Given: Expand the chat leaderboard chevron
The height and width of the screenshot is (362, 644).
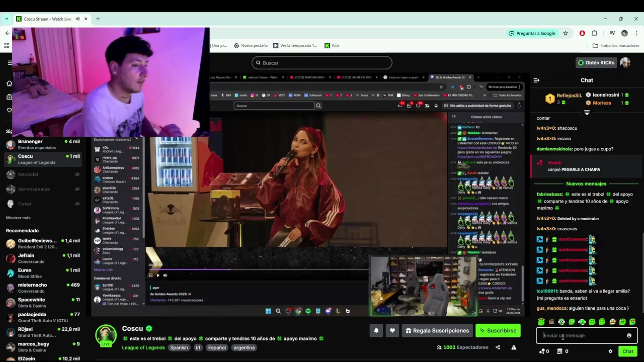Looking at the screenshot, I should click(587, 112).
